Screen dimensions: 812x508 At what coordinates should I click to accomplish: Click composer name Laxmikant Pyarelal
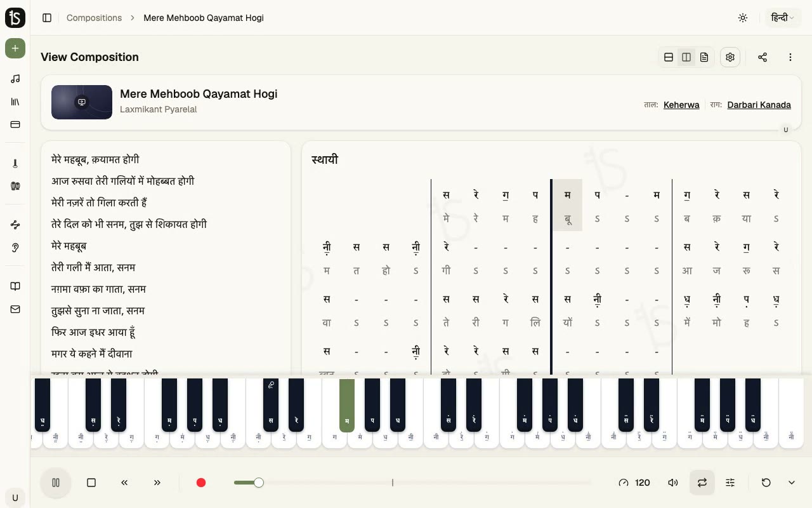point(159,109)
